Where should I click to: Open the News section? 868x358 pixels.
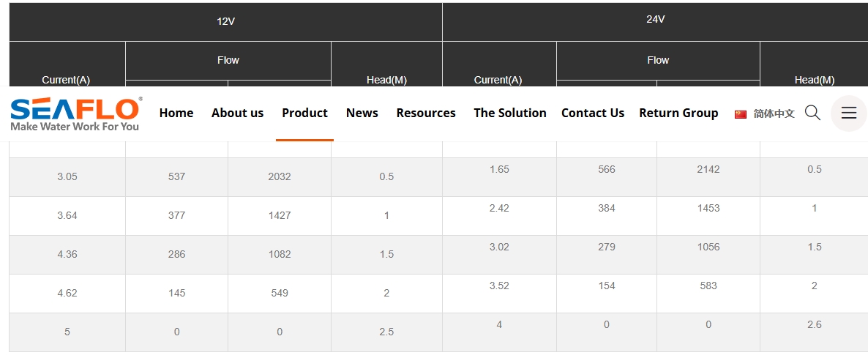tap(362, 113)
